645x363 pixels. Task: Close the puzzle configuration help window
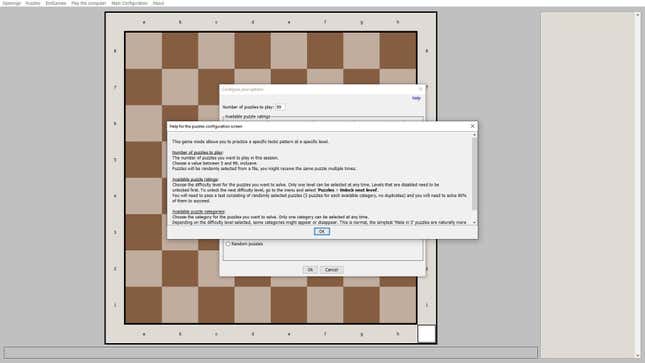click(x=472, y=126)
